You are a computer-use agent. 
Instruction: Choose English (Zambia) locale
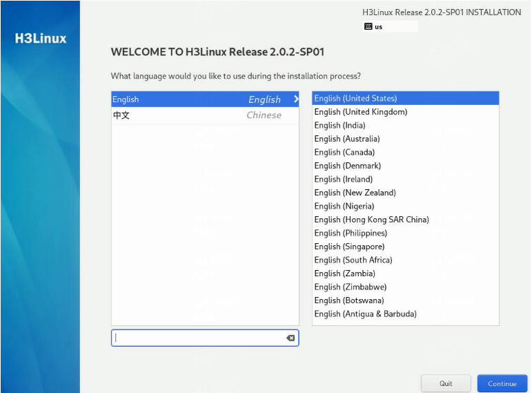point(406,274)
